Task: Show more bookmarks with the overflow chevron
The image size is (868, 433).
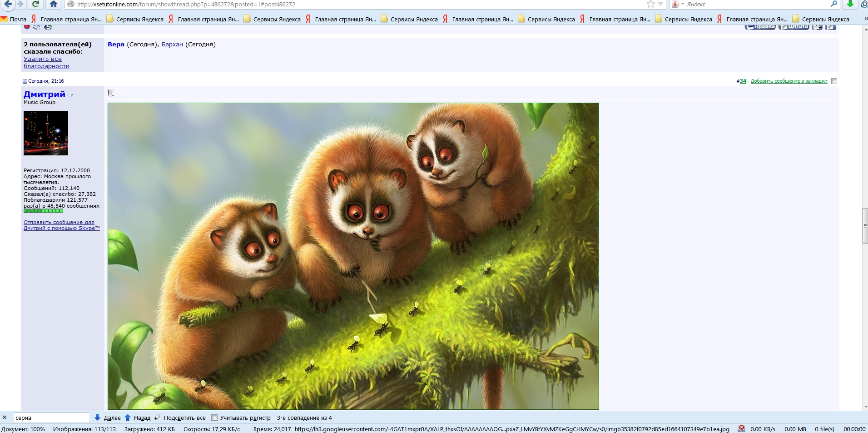Action: [865, 19]
